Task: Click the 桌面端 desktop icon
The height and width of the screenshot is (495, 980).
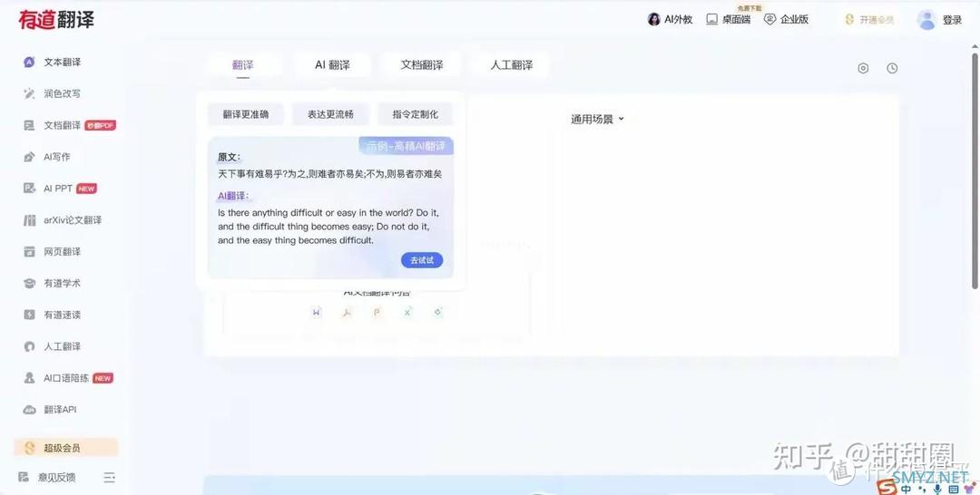Action: 712,19
